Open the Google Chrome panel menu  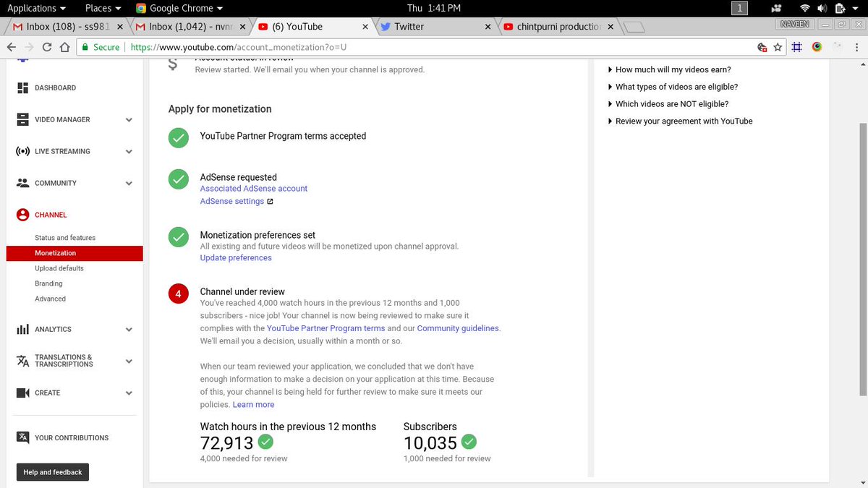[x=181, y=8]
